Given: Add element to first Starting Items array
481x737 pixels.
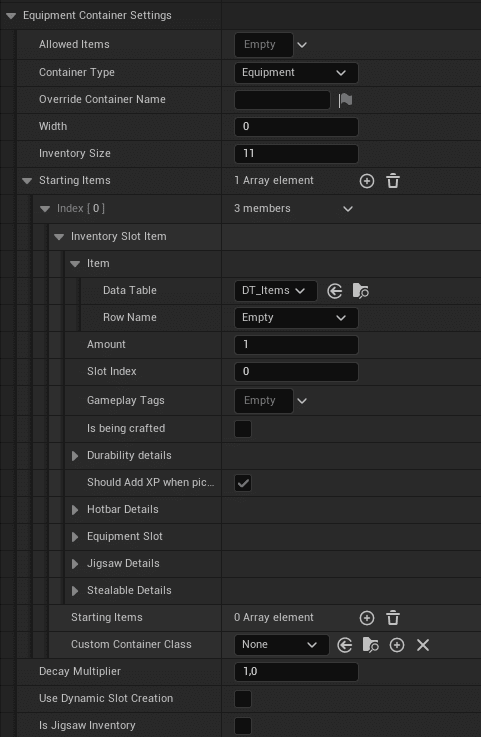Looking at the screenshot, I should [x=367, y=181].
